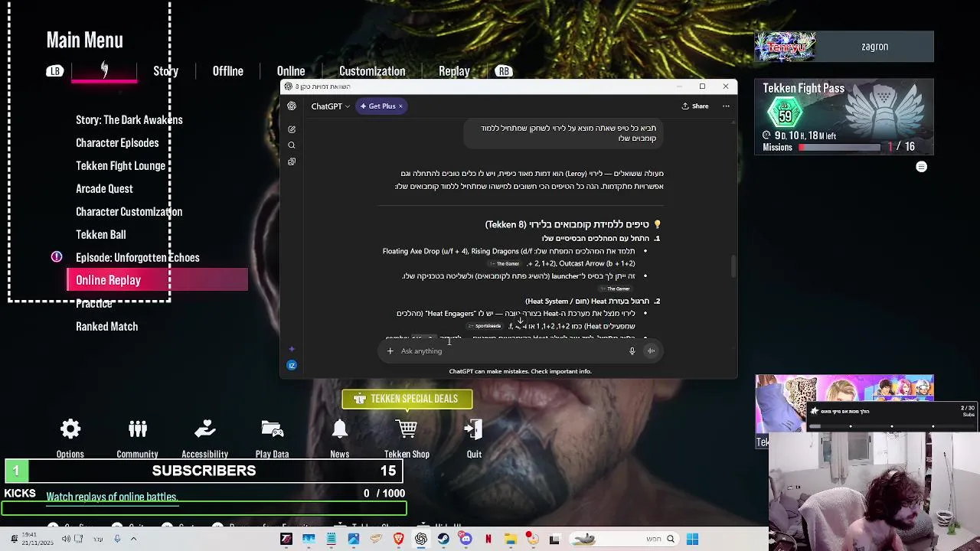Click the ChatGPT chat scrollbar
Screen dimensions: 980x551
click(733, 266)
